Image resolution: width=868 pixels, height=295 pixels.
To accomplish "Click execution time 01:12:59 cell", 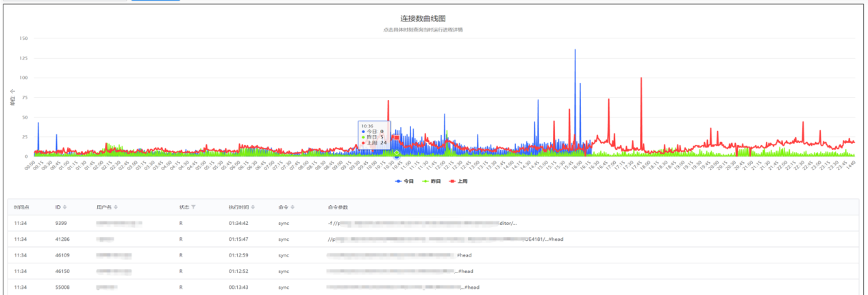I will pyautogui.click(x=240, y=255).
